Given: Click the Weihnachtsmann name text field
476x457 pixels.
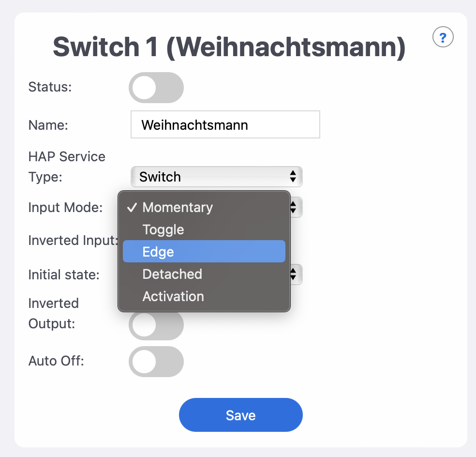Looking at the screenshot, I should (225, 124).
